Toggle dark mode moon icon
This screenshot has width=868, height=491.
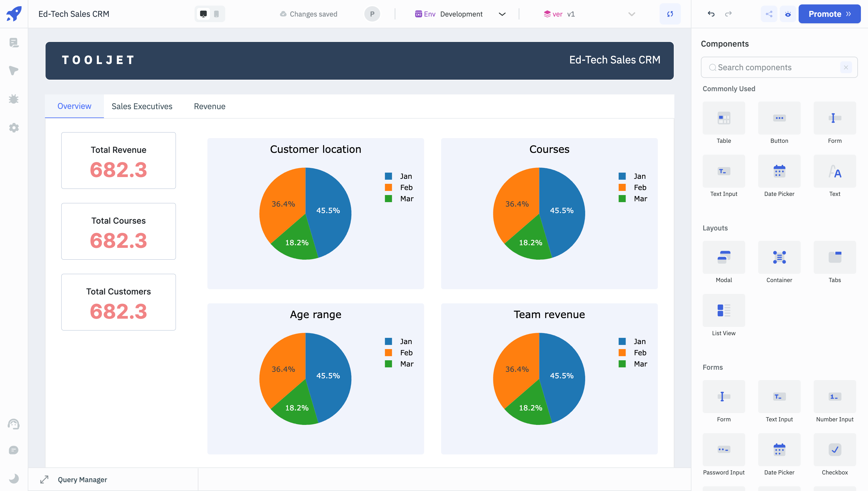click(14, 478)
